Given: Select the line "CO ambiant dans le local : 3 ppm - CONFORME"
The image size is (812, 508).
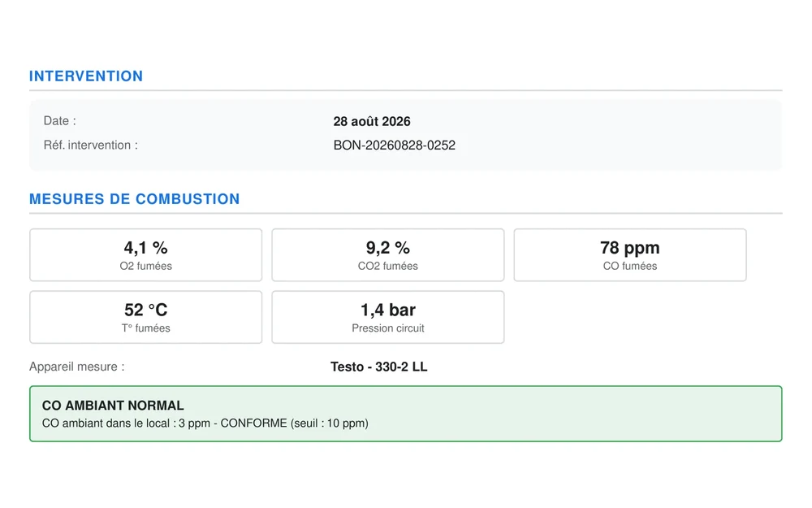Looking at the screenshot, I should pos(164,423).
